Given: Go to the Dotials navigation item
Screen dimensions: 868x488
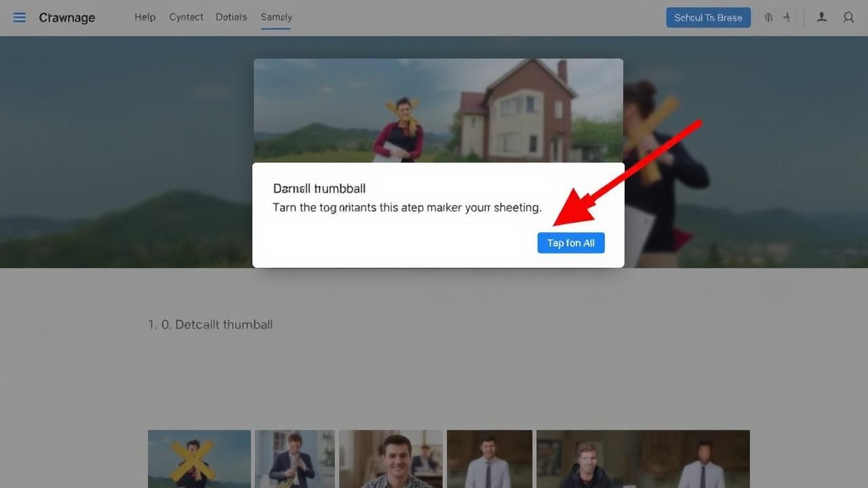Looking at the screenshot, I should pos(231,17).
